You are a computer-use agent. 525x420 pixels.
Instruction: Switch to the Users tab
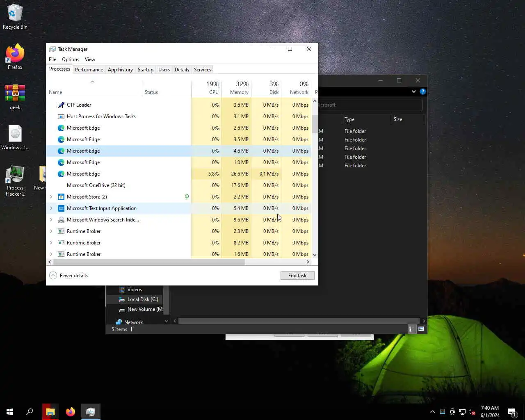coord(164,70)
